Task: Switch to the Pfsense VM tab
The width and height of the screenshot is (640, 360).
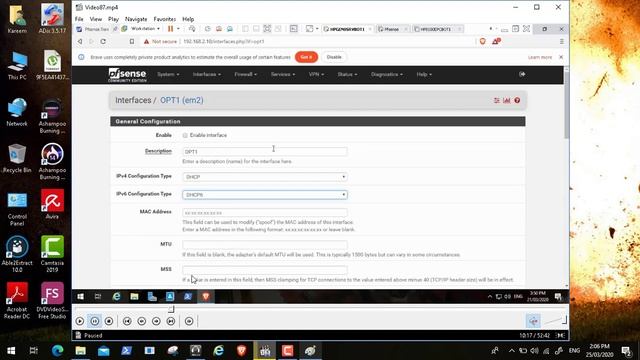Action: [391, 29]
